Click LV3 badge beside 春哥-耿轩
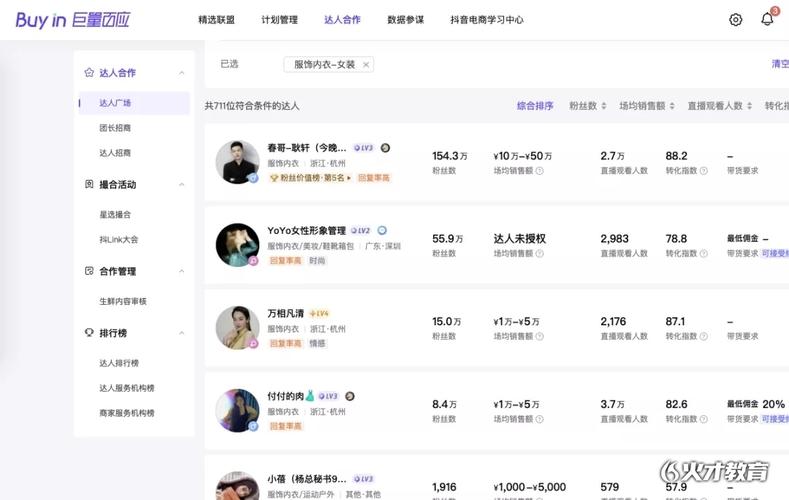This screenshot has width=789, height=500. 363,148
